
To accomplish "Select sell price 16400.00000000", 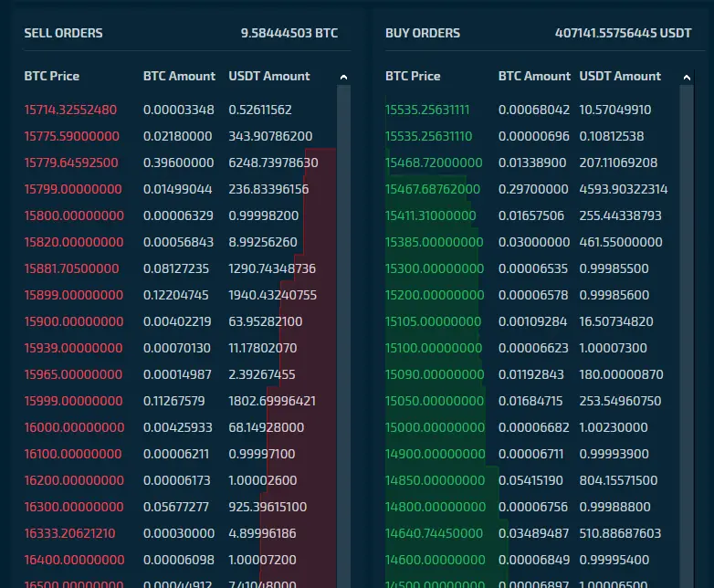I will pos(74,560).
